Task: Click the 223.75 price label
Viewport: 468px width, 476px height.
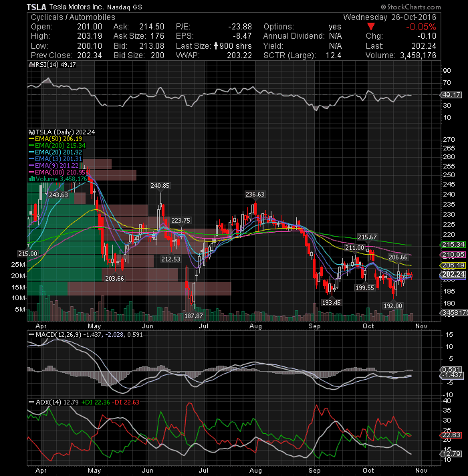Action: tap(181, 221)
